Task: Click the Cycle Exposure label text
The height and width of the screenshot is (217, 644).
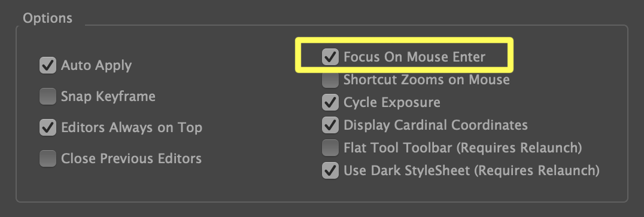Action: click(x=392, y=103)
